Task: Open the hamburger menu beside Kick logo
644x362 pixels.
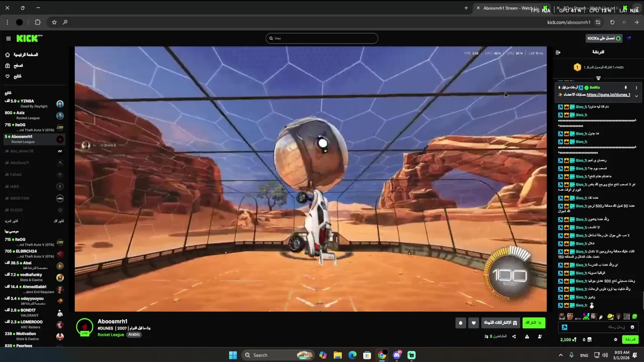Action: coord(8,38)
